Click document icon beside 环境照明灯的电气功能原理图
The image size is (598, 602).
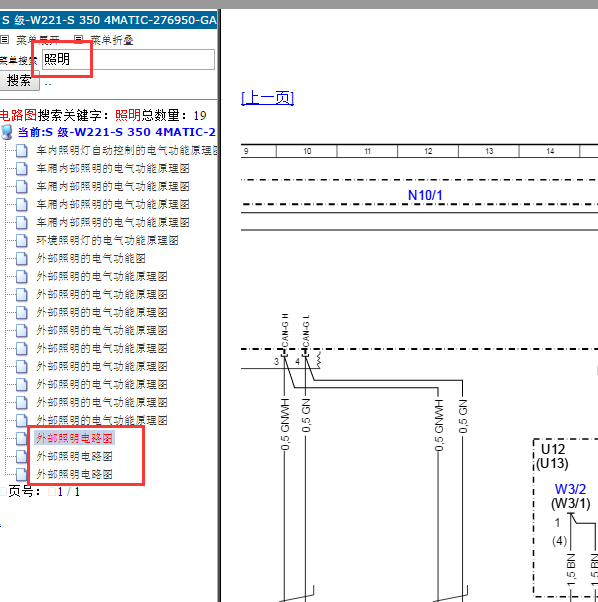[x=21, y=241]
